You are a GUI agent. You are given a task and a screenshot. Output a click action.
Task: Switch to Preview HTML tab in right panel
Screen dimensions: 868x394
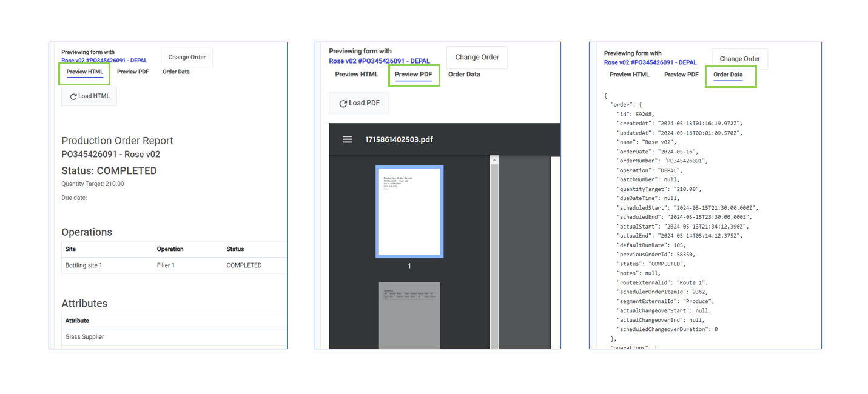pos(629,75)
